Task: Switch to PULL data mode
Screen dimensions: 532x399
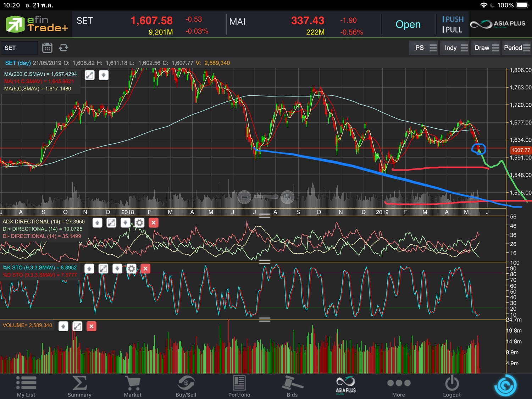Action: point(453,30)
